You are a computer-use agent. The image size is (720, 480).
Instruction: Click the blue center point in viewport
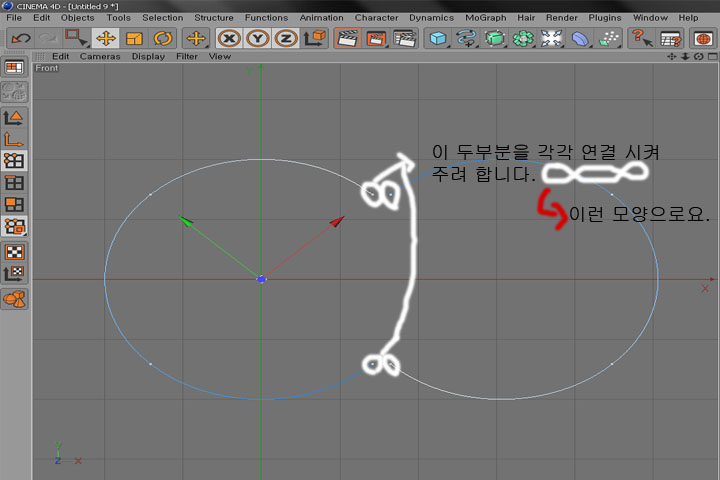[260, 279]
